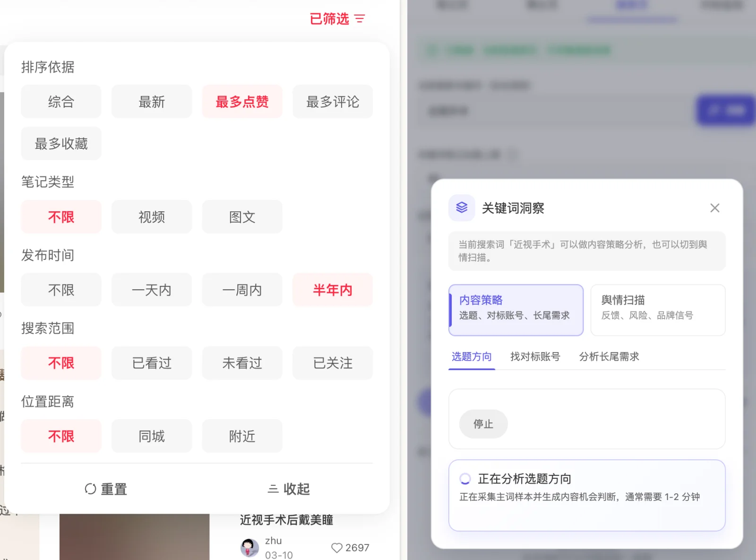Click the blurred blue button in background window
The image size is (756, 560).
[726, 111]
